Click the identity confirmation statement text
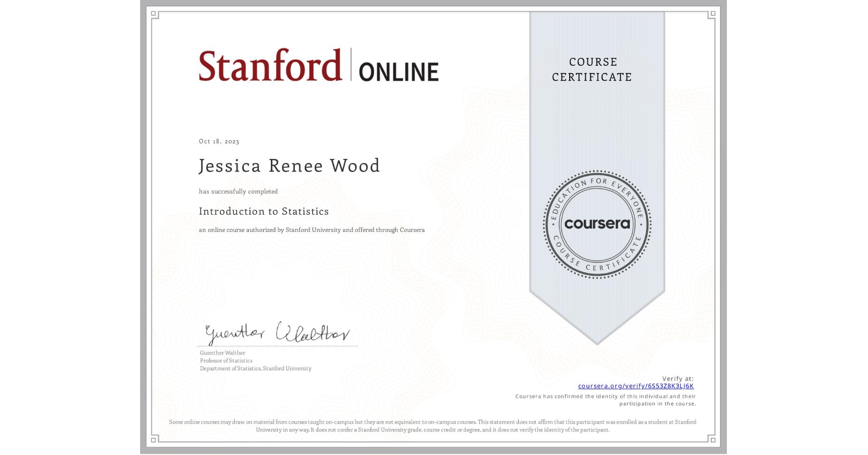The width and height of the screenshot is (868, 455). click(x=605, y=400)
